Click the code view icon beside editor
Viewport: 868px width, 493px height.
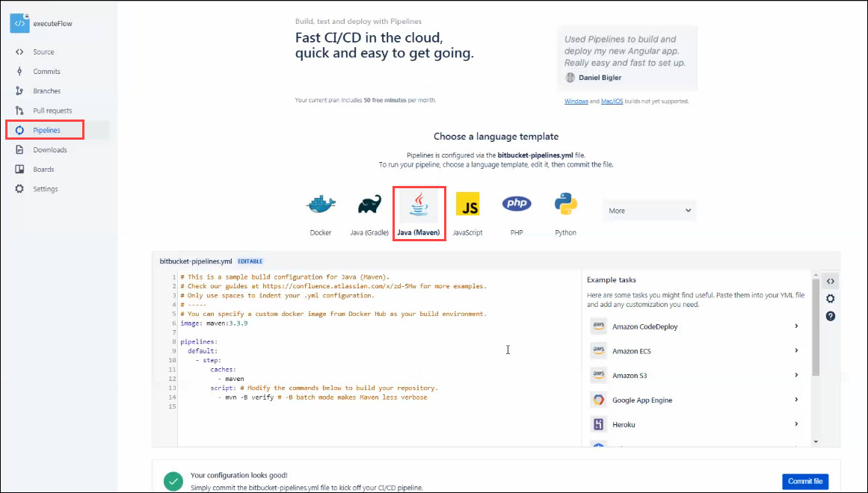click(x=831, y=281)
